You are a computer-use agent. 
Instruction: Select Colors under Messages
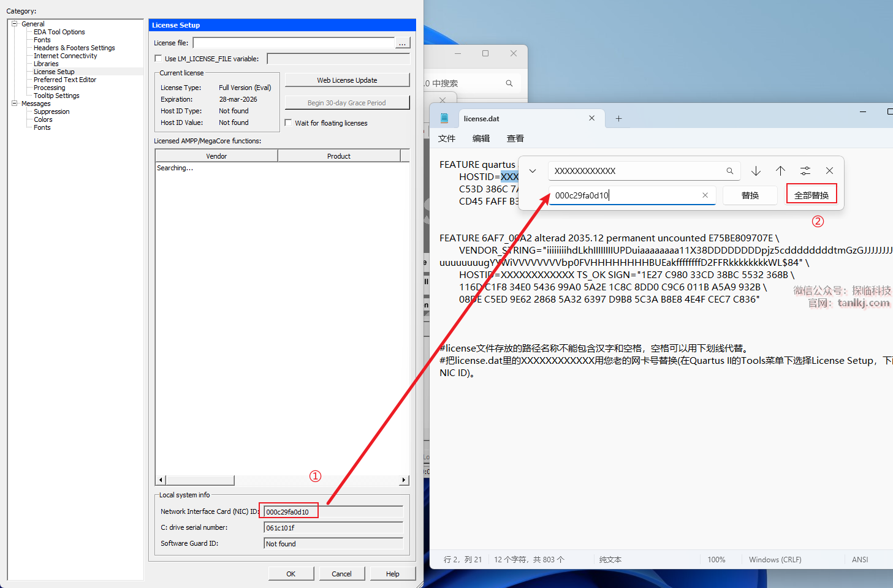(43, 119)
